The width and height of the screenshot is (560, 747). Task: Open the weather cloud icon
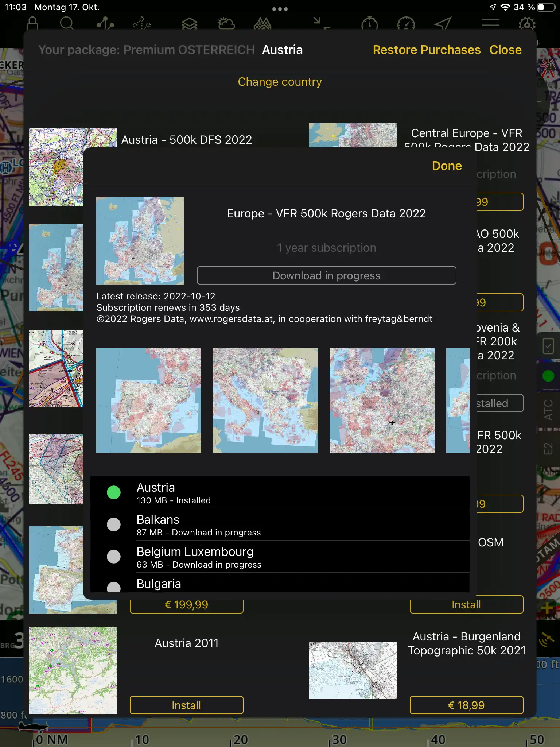point(226,24)
